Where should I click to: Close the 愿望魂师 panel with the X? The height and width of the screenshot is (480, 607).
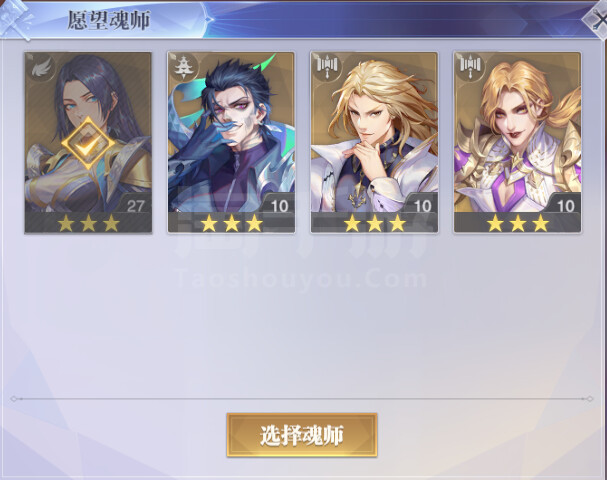(x=598, y=19)
